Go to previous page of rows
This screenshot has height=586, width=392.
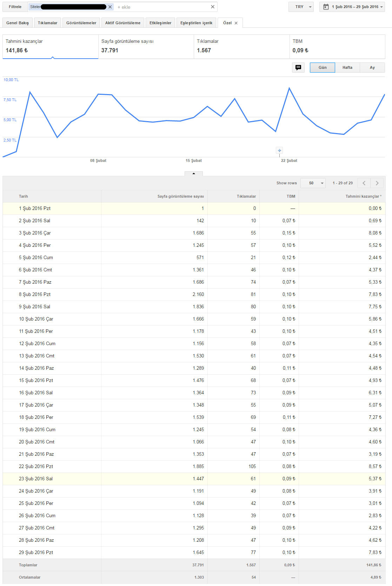364,183
